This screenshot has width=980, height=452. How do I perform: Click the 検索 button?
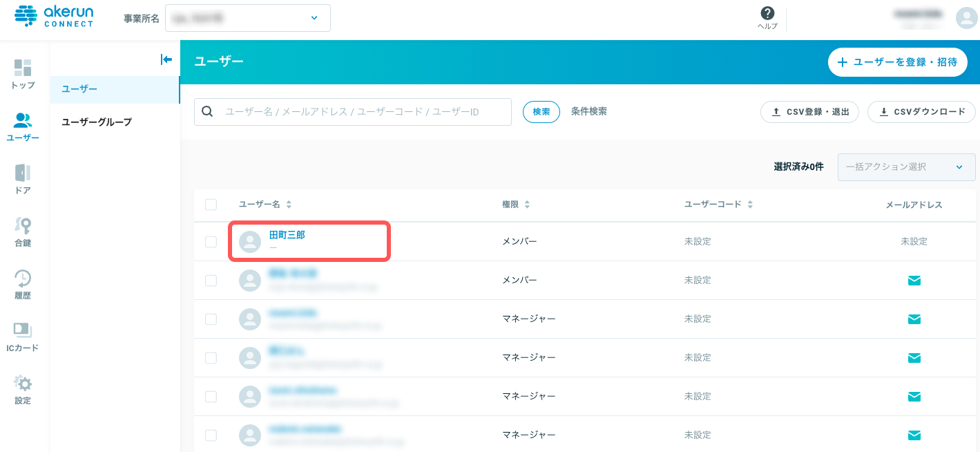[541, 112]
